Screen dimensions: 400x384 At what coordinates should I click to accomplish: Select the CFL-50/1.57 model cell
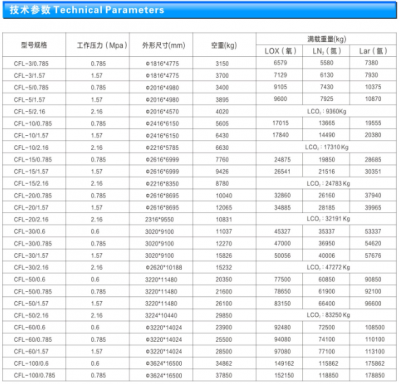click(x=34, y=303)
